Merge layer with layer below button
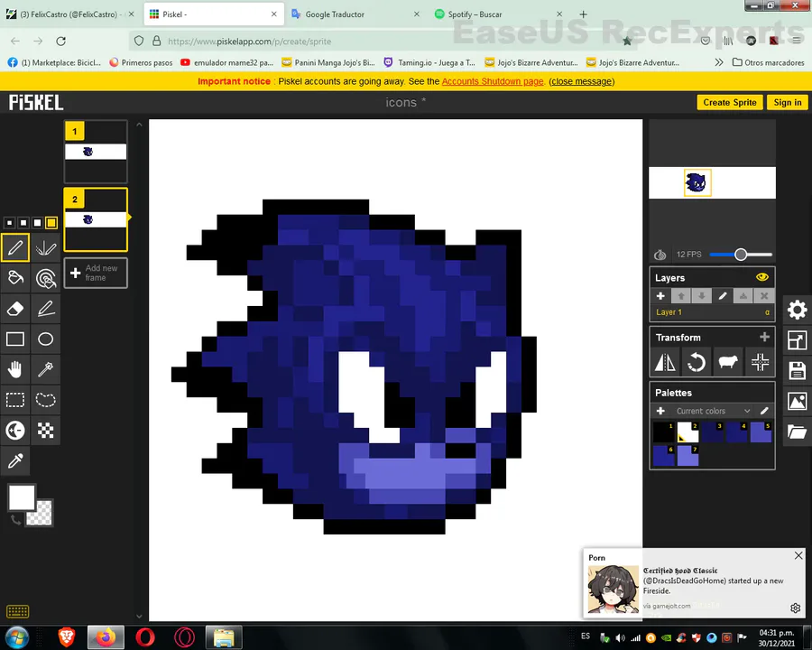812x650 pixels. 743,296
